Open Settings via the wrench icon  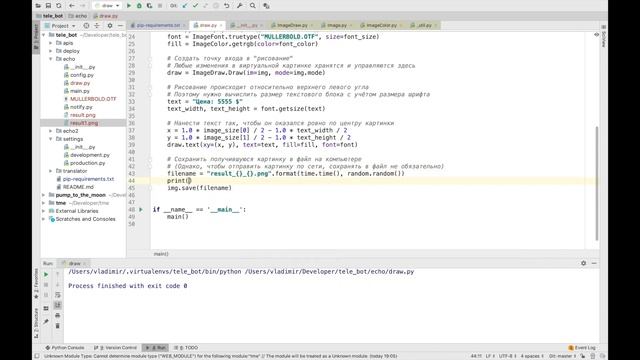pyautogui.click(x=240, y=6)
